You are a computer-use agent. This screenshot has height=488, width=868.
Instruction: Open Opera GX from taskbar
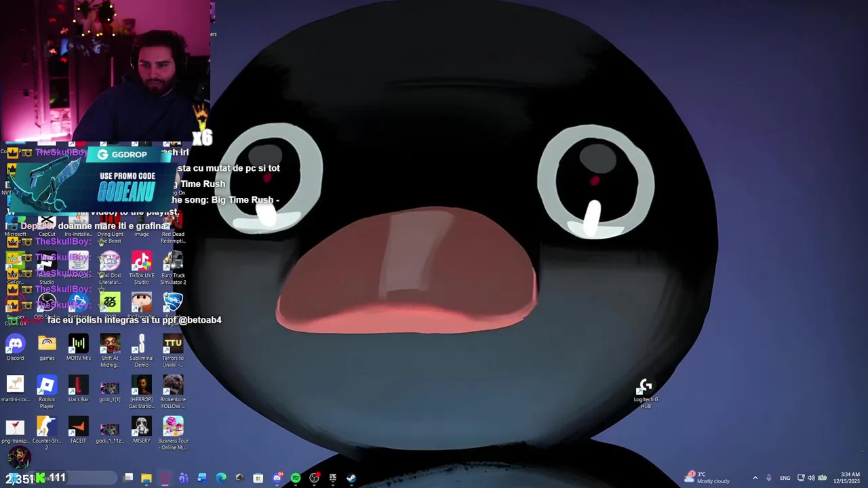click(x=165, y=478)
